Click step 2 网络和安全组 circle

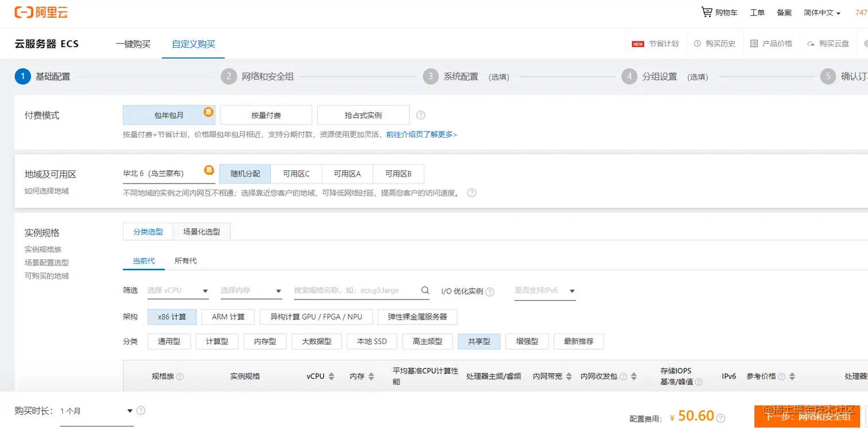point(228,76)
